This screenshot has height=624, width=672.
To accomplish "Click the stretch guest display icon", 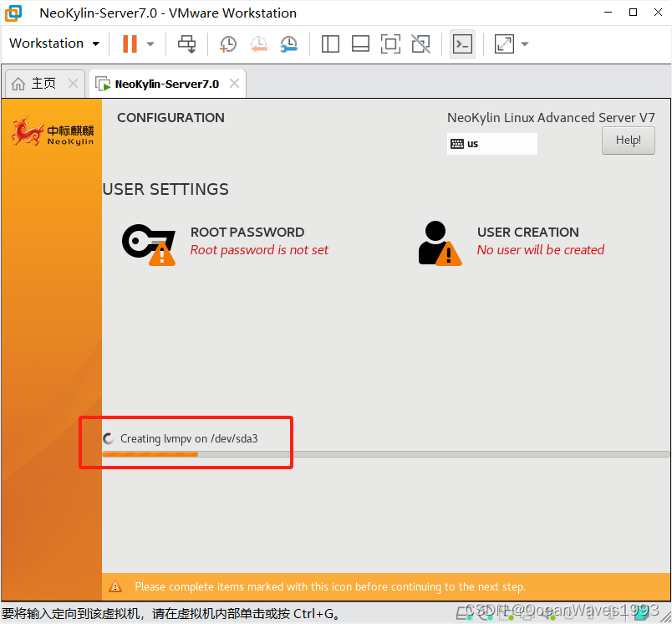I will pyautogui.click(x=505, y=43).
